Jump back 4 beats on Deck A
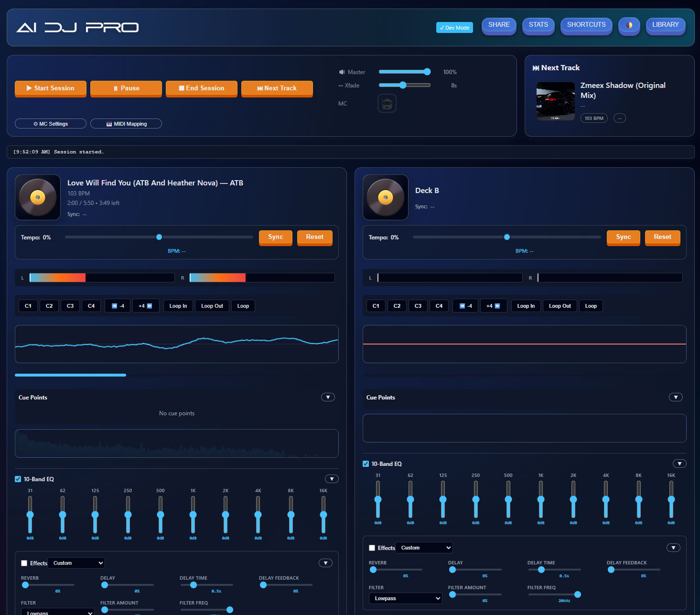This screenshot has height=615, width=700. 118,306
